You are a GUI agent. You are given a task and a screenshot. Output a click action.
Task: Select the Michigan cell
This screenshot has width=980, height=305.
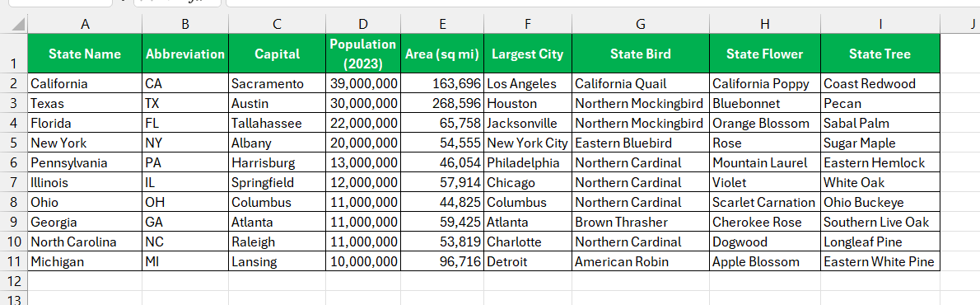85,261
